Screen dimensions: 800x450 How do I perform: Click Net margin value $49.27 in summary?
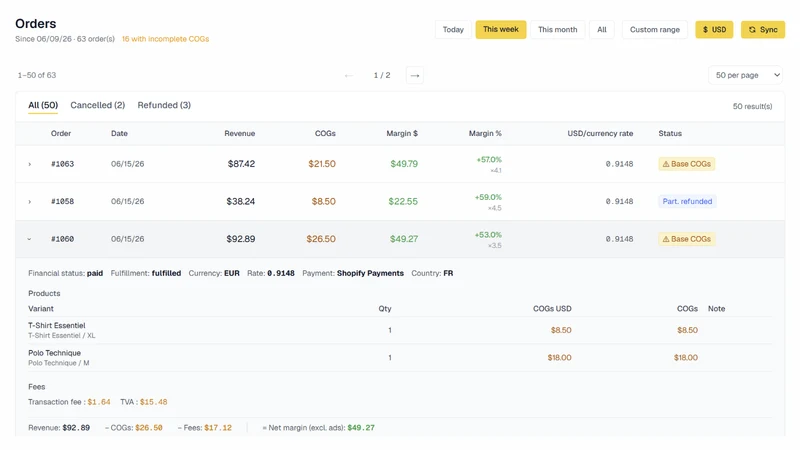[361, 428]
